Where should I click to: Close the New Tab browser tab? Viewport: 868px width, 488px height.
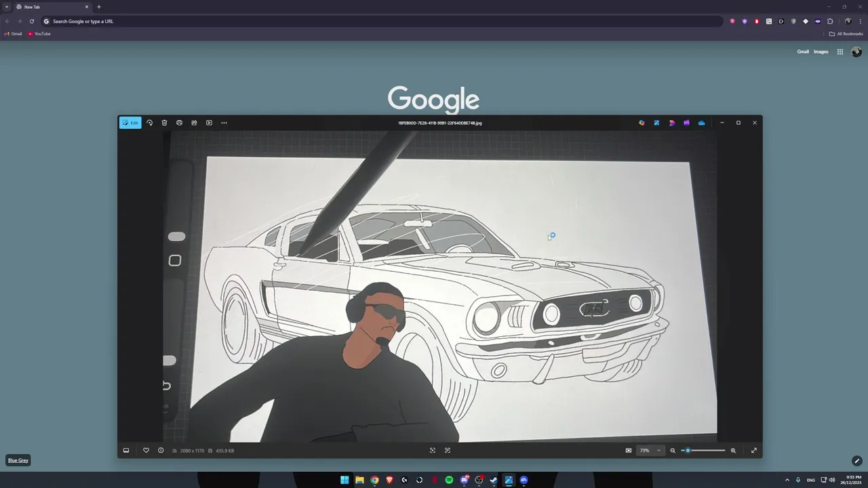pyautogui.click(x=87, y=7)
